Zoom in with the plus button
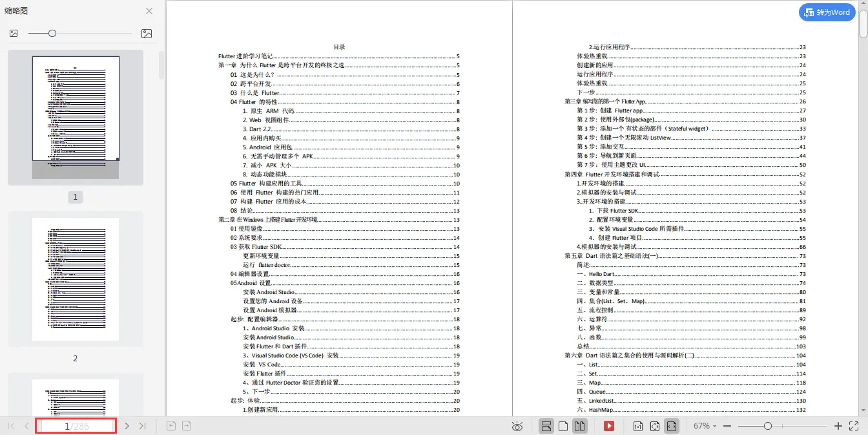 838,426
